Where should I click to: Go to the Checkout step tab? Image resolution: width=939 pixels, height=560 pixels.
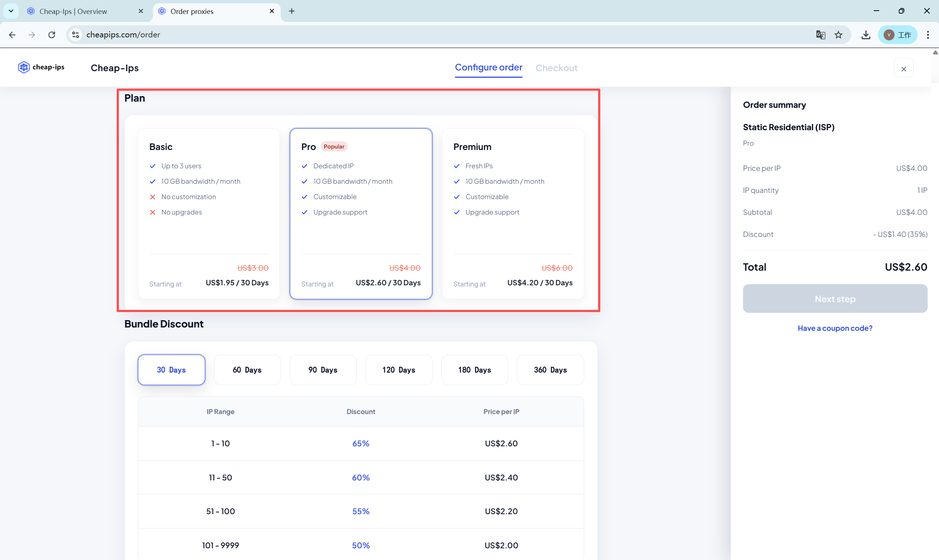point(556,68)
